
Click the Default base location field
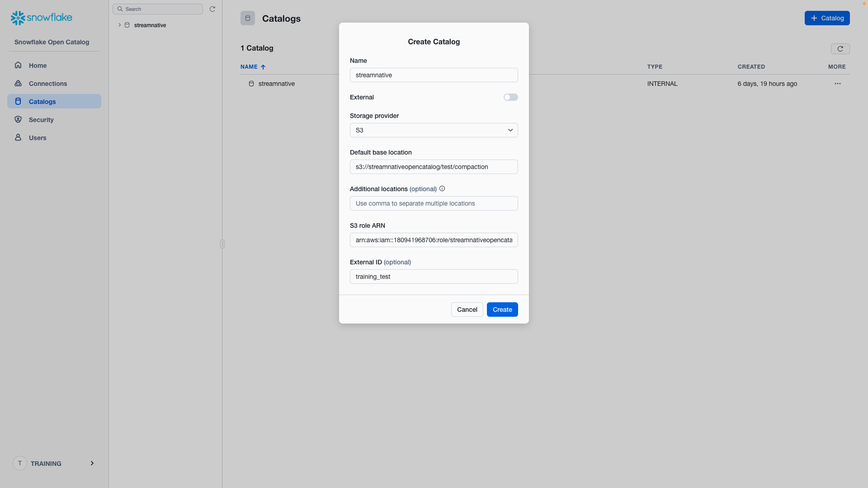434,166
